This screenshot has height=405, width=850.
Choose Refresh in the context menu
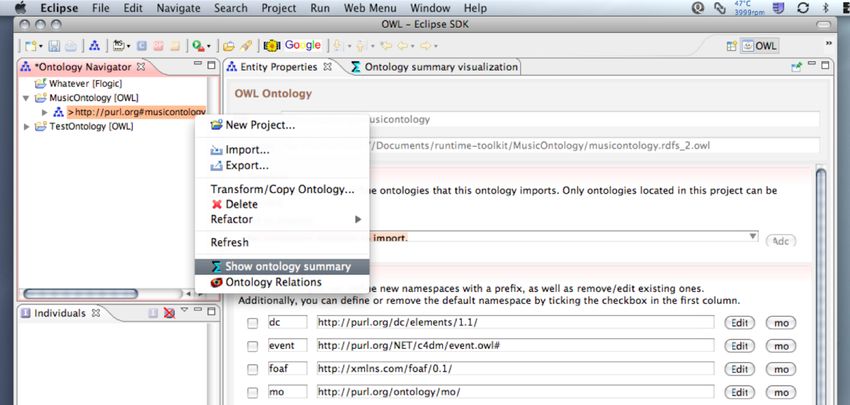pos(282,242)
